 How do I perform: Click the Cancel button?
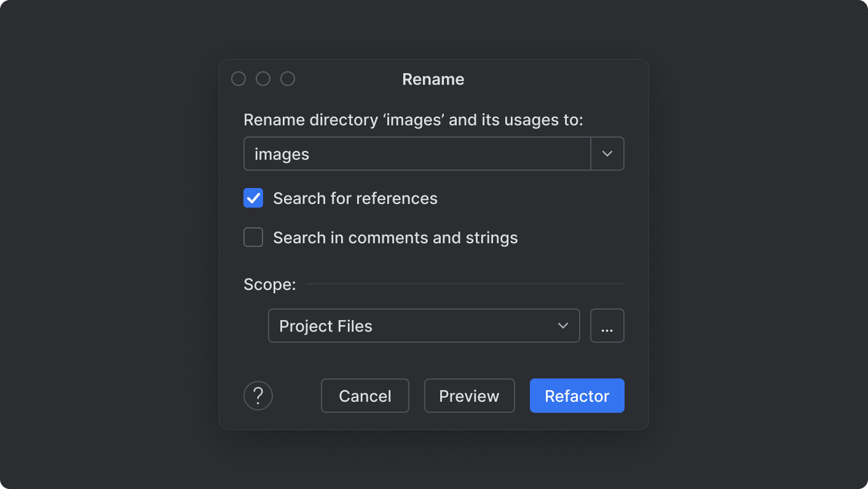click(365, 396)
